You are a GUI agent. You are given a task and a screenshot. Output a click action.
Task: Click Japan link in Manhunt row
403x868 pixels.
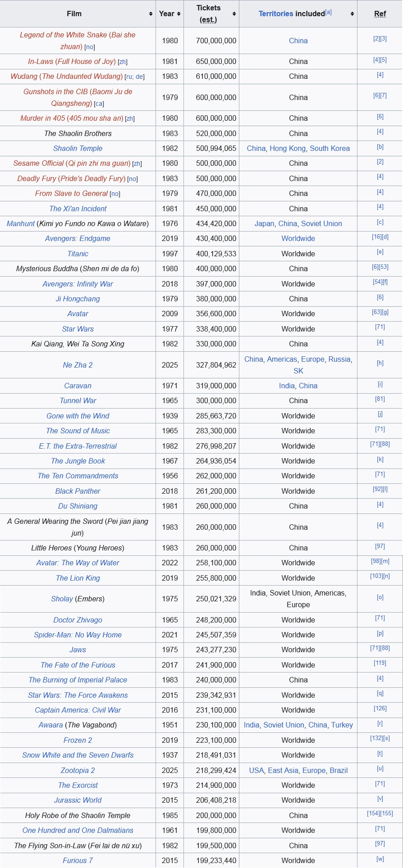[264, 223]
